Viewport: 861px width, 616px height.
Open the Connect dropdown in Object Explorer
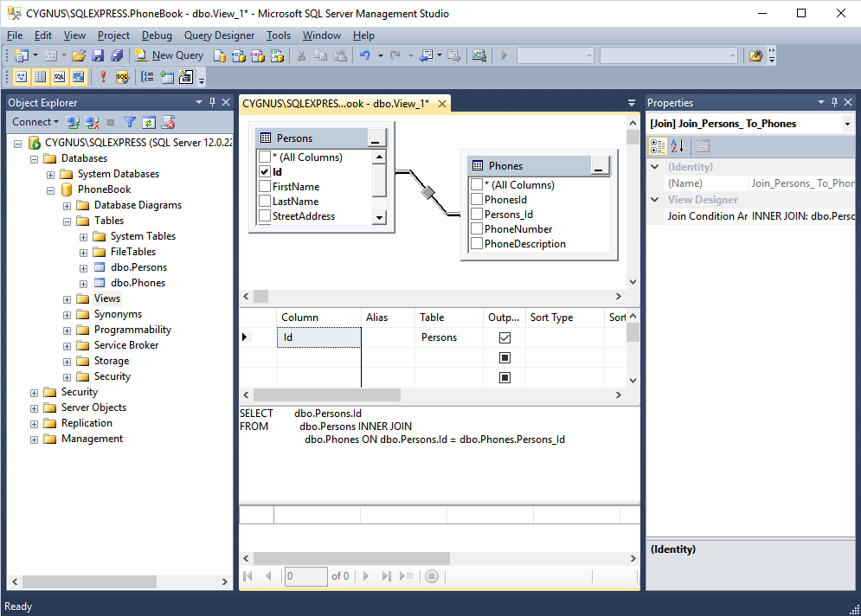coord(35,122)
